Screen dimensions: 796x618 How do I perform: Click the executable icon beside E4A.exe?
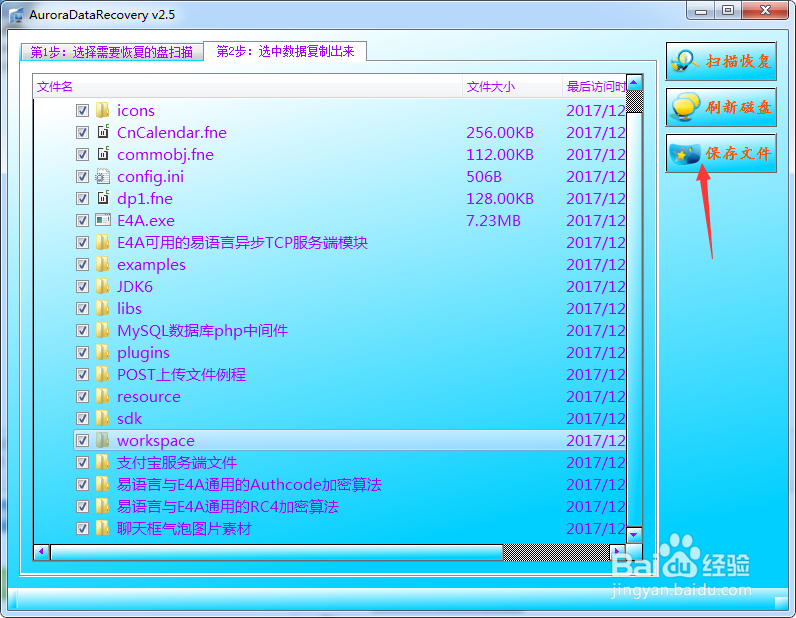point(103,220)
